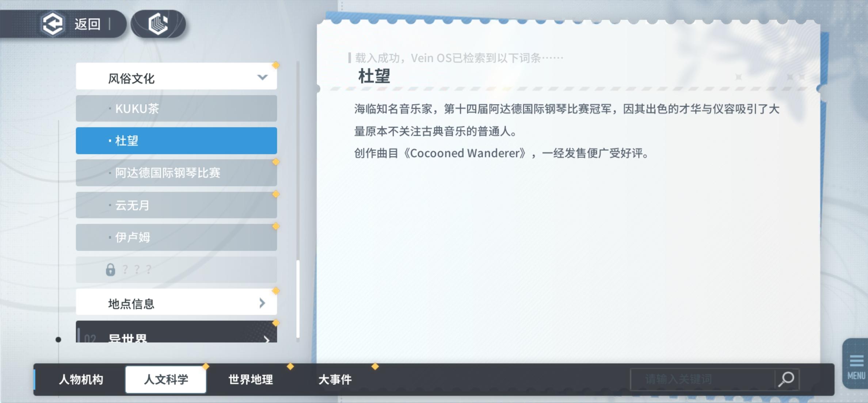Open the 云无月 entry
Screen dimensions: 868x403
(176, 205)
